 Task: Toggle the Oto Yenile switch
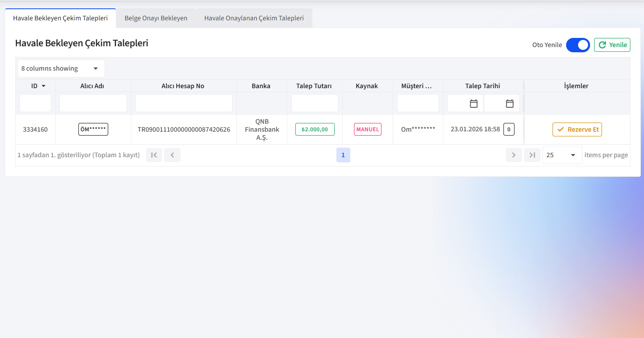pyautogui.click(x=578, y=45)
